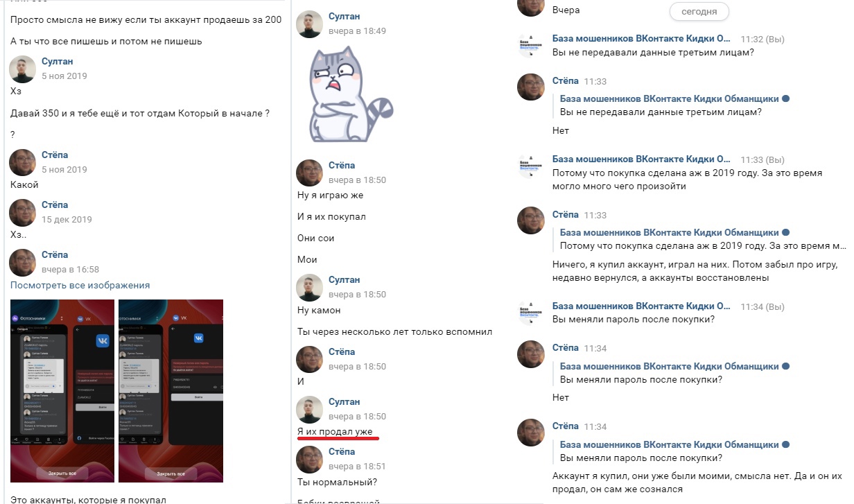Click sender name 'Султан' on 'Я их продал уже' message
Image resolution: width=854 pixels, height=504 pixels.
click(344, 401)
